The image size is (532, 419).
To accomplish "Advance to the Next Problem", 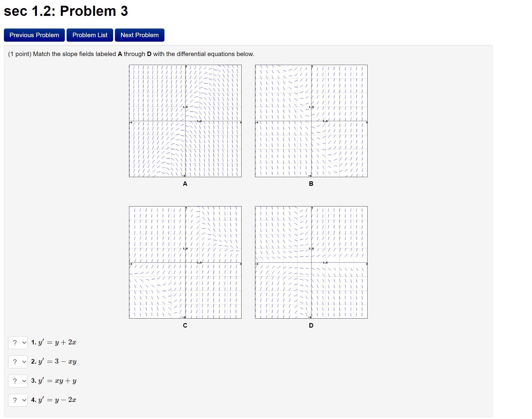I will click(x=139, y=35).
